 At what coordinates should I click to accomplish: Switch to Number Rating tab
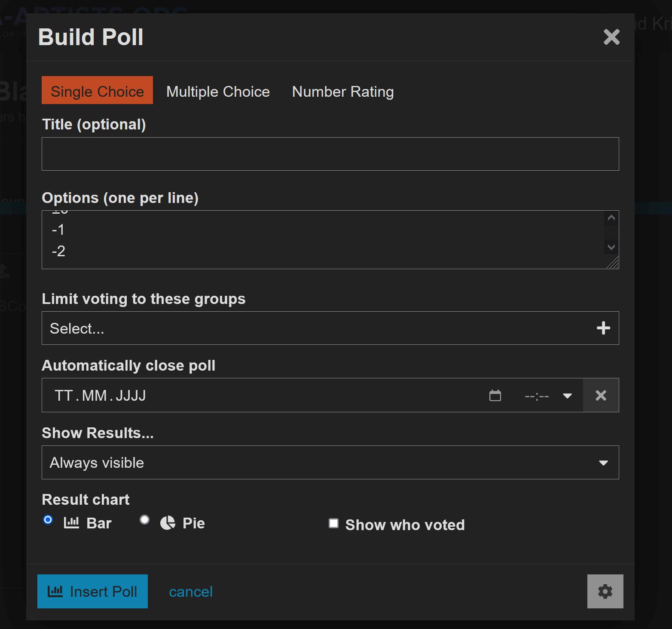(x=342, y=92)
